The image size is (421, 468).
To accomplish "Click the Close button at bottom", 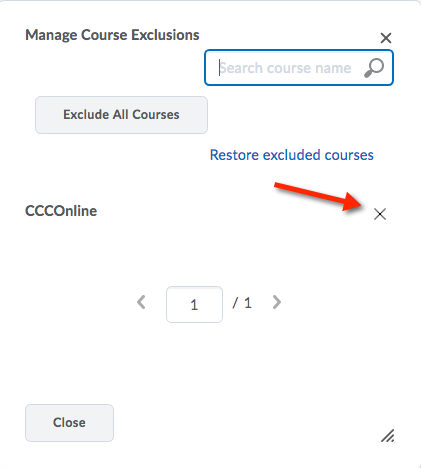I will 69,423.
